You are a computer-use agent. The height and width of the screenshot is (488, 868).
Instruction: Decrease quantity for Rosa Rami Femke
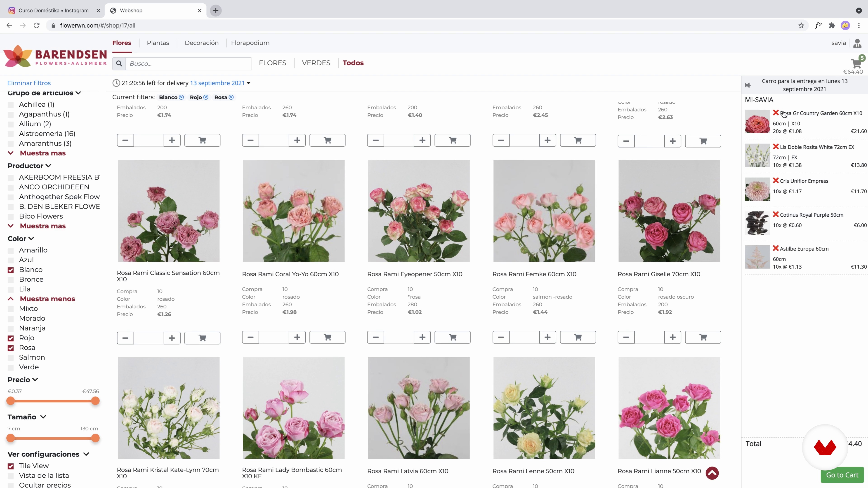pyautogui.click(x=501, y=337)
